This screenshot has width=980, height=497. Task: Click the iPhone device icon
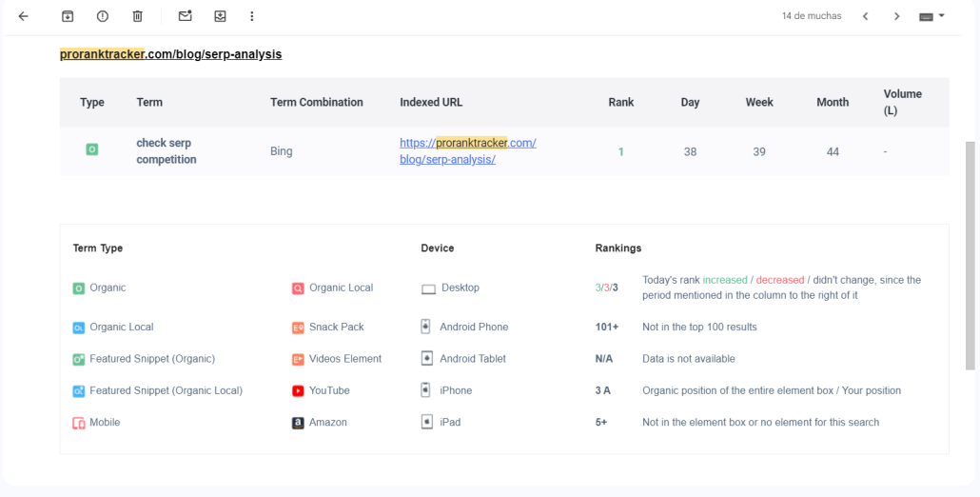(x=425, y=390)
